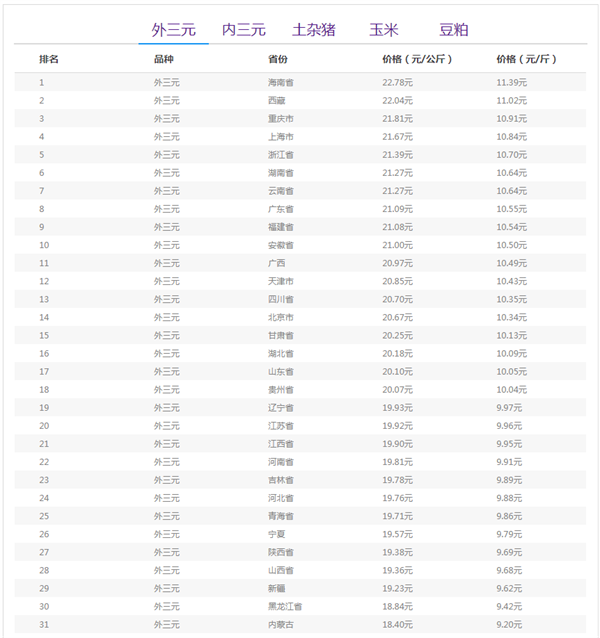
Task: Select the active 外三元 tab
Action: pyautogui.click(x=173, y=30)
